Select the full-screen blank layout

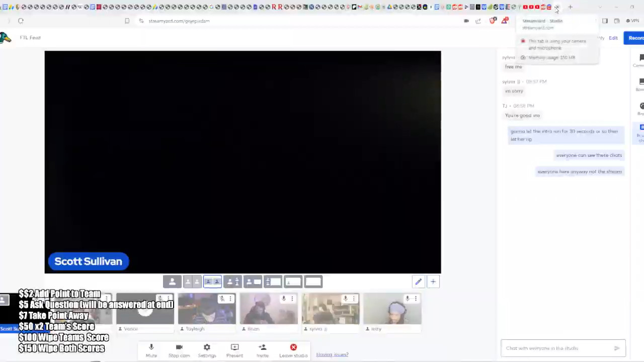coord(313,282)
